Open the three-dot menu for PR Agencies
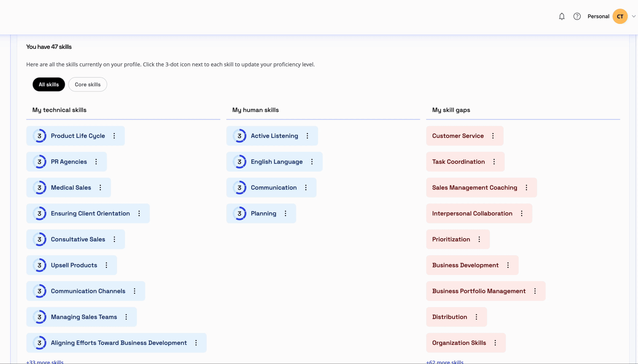Viewport: 638px width, 364px height. [x=96, y=162]
